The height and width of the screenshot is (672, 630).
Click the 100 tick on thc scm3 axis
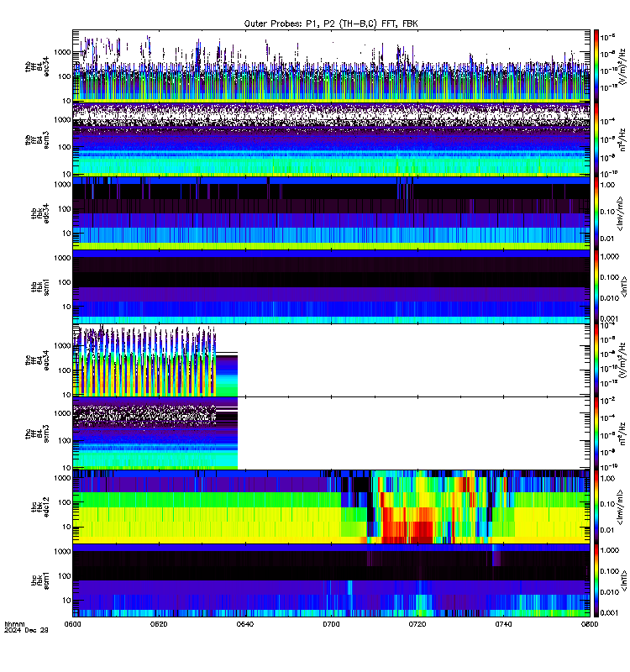[x=65, y=441]
